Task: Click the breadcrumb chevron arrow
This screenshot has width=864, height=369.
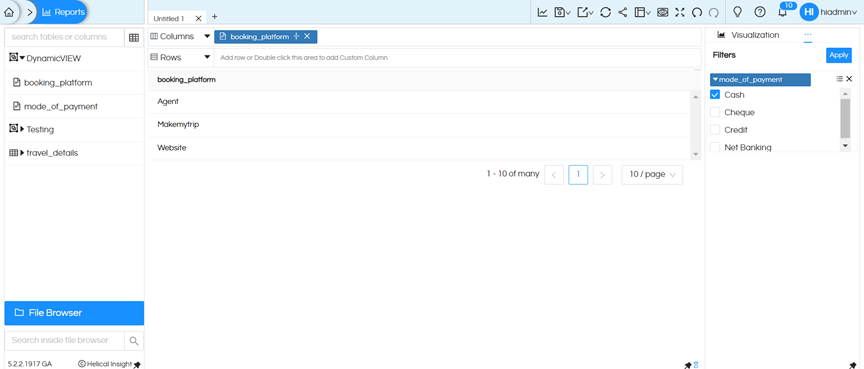Action: point(30,12)
